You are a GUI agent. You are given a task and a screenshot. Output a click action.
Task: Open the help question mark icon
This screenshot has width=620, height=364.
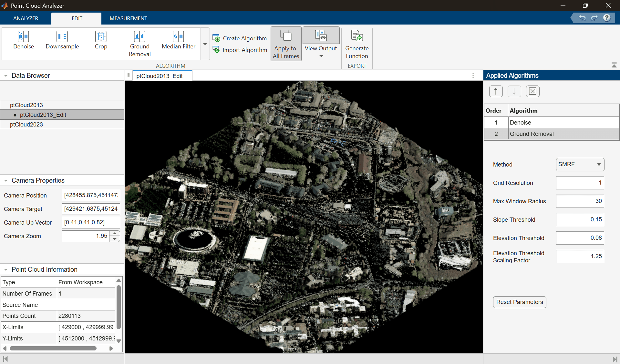(607, 18)
